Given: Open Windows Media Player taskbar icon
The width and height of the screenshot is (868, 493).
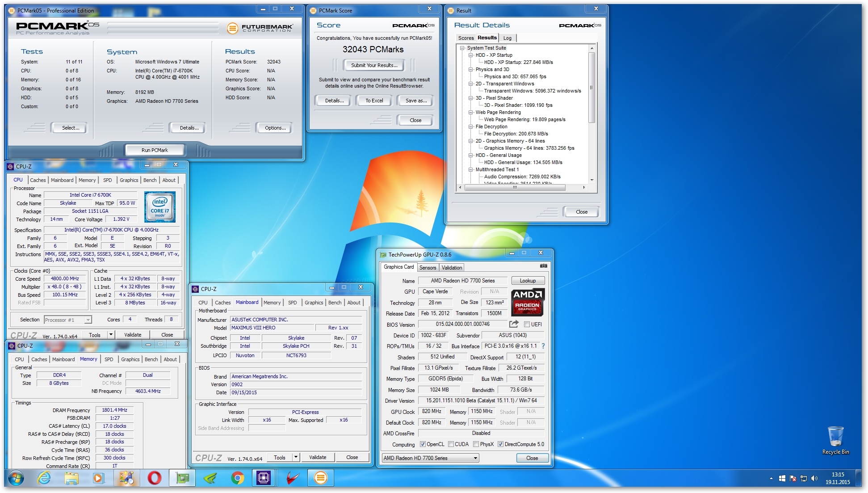Looking at the screenshot, I should point(98,478).
